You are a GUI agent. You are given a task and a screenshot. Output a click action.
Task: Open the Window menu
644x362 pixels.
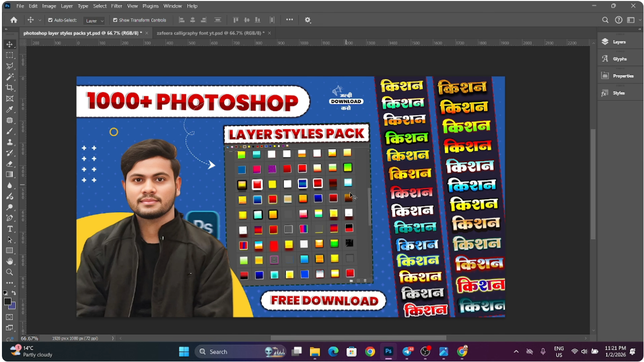click(173, 6)
